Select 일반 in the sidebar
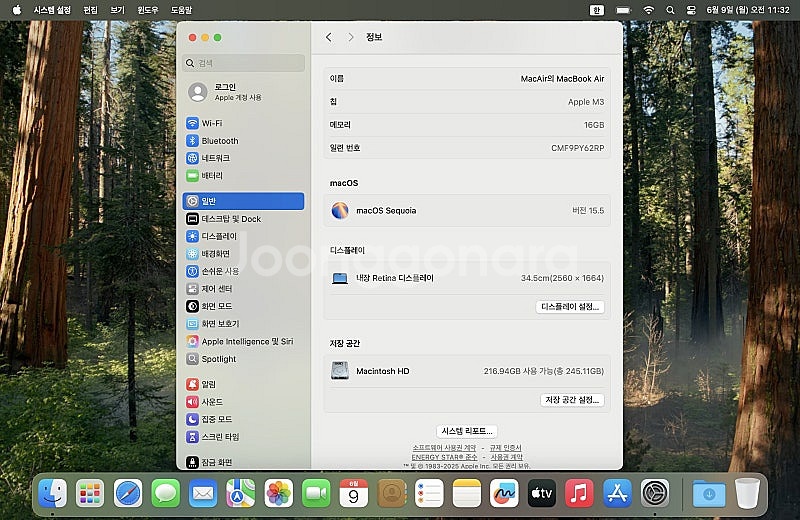The image size is (800, 520). point(244,201)
